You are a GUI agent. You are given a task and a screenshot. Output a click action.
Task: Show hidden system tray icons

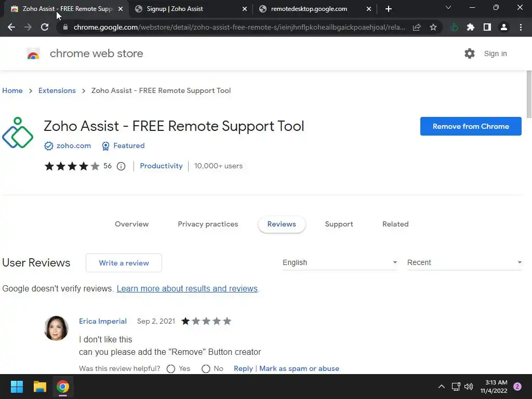click(442, 387)
